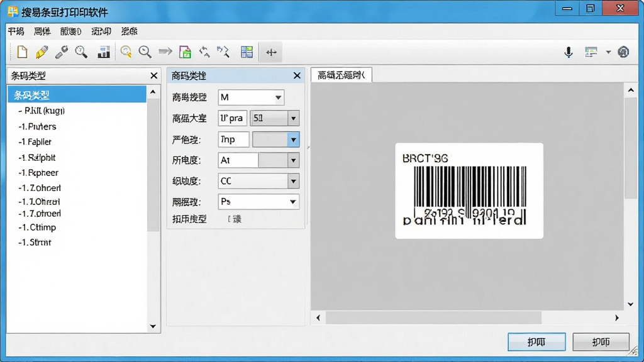The height and width of the screenshot is (362, 644).
Task: Open the second menu in the menu bar
Action: click(x=42, y=31)
